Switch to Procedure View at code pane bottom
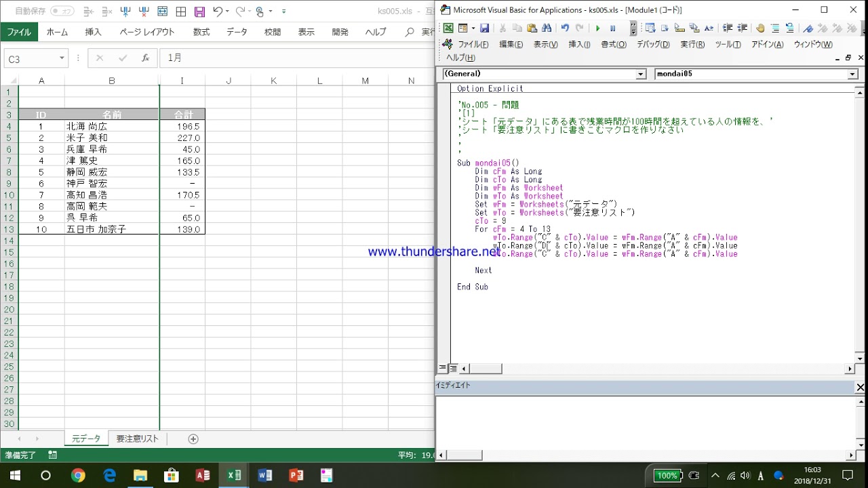 click(x=443, y=369)
